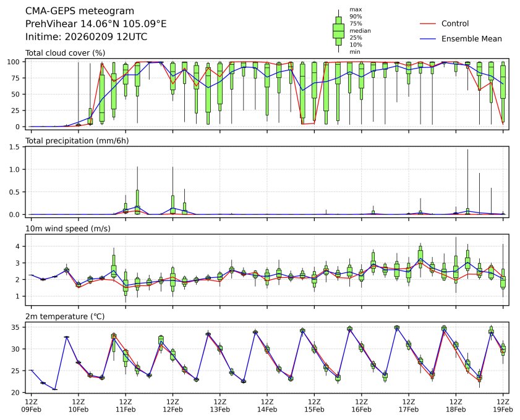This screenshot has height=420, width=520.
Task: Click the "Initime: 20260209 12UTC" text
Action: click(86, 36)
